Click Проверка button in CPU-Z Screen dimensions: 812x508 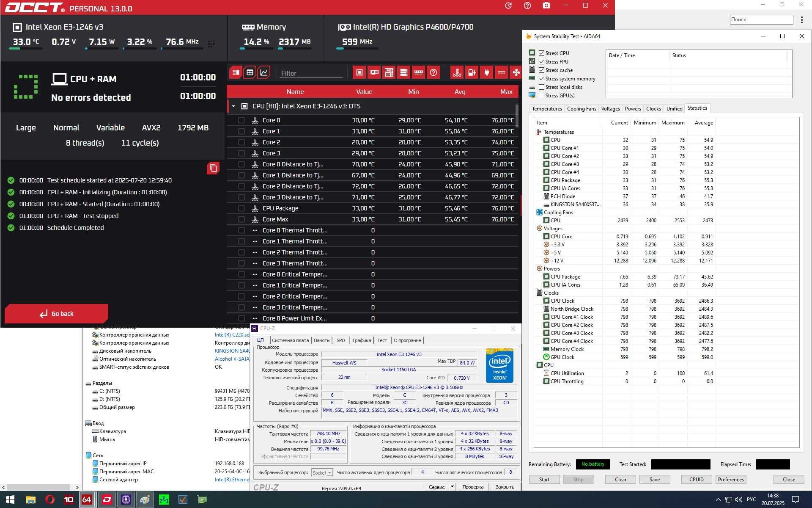click(x=473, y=487)
